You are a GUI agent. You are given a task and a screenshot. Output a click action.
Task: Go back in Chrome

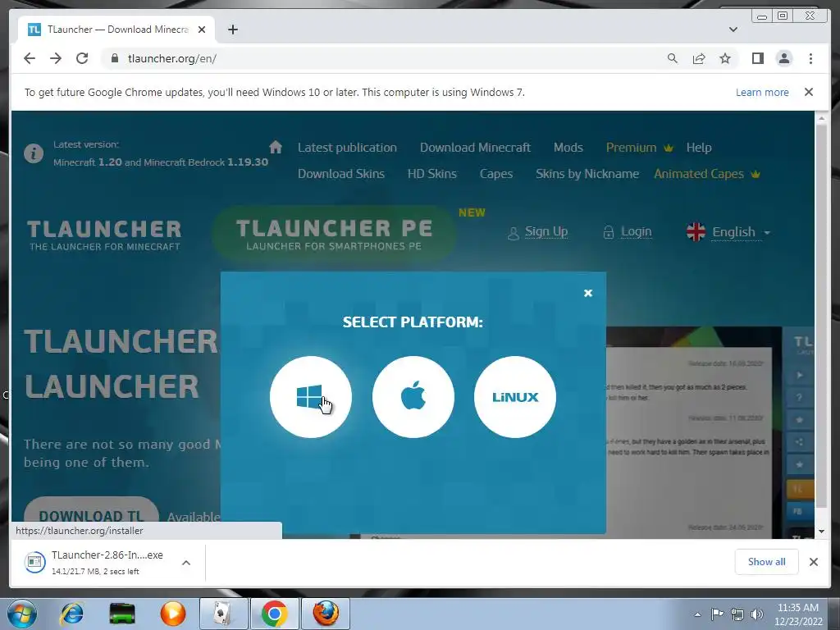point(30,58)
